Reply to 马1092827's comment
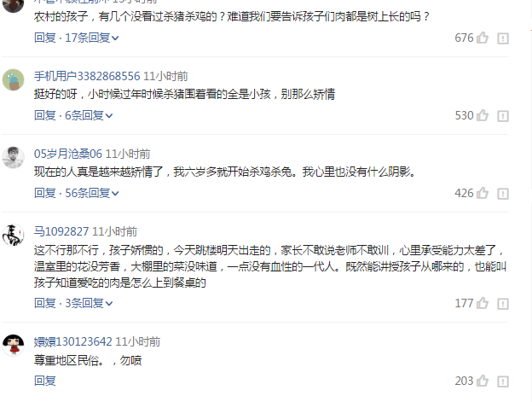Viewport: 532px width, 402px height. pos(45,303)
